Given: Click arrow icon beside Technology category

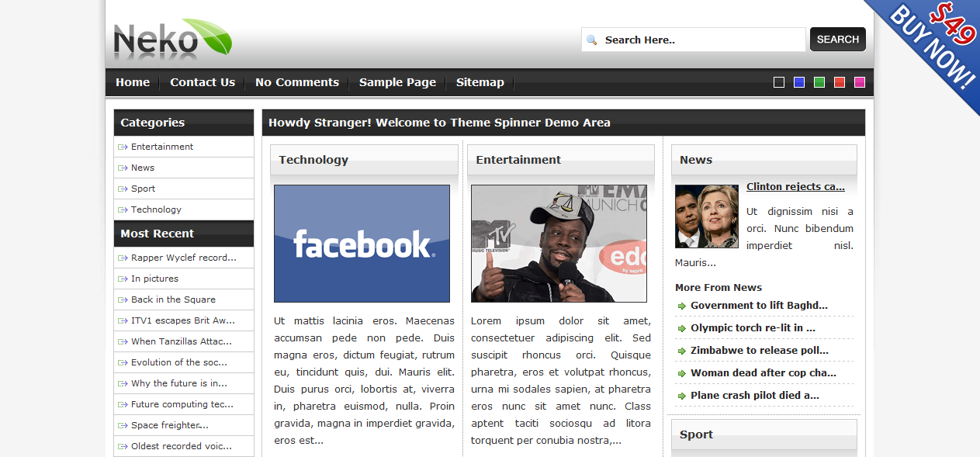Looking at the screenshot, I should 123,209.
